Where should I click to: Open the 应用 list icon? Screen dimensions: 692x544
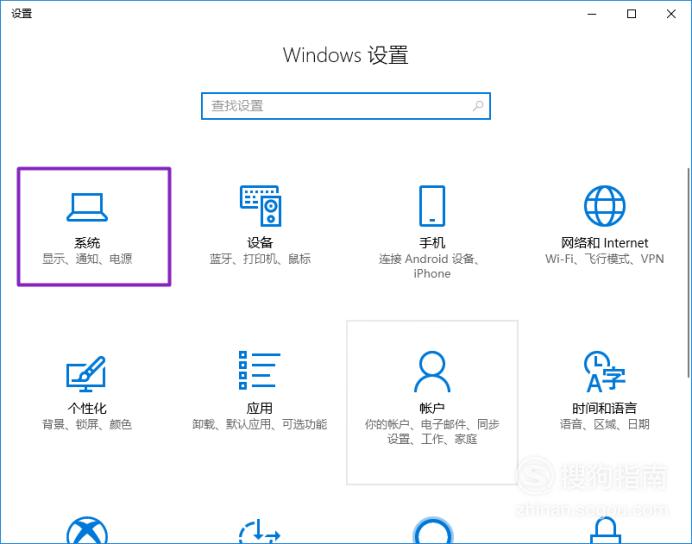point(260,371)
